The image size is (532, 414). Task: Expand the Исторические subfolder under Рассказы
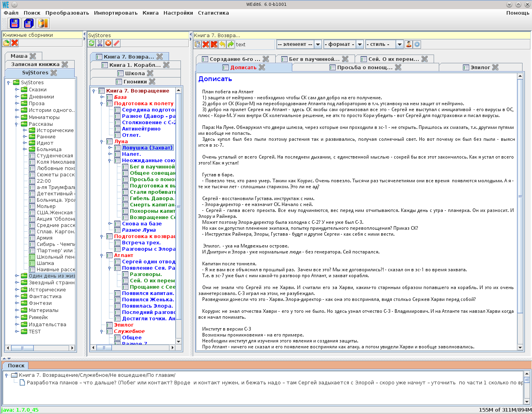click(24, 130)
